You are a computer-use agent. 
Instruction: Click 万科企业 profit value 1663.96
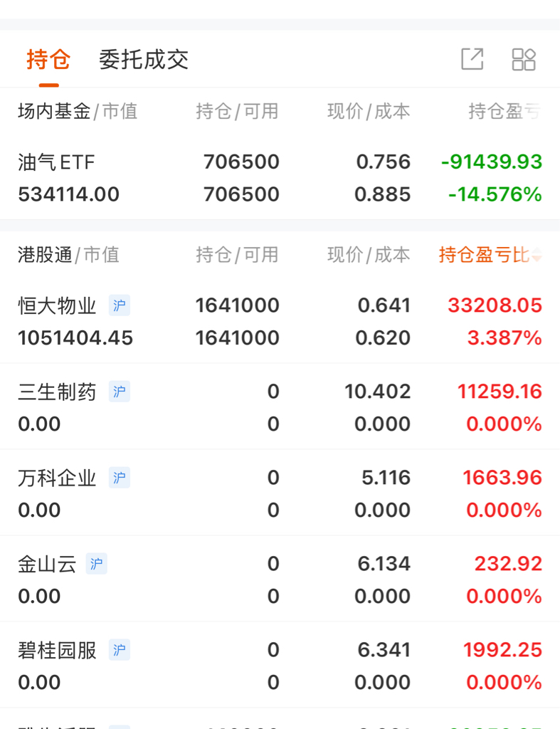click(502, 478)
